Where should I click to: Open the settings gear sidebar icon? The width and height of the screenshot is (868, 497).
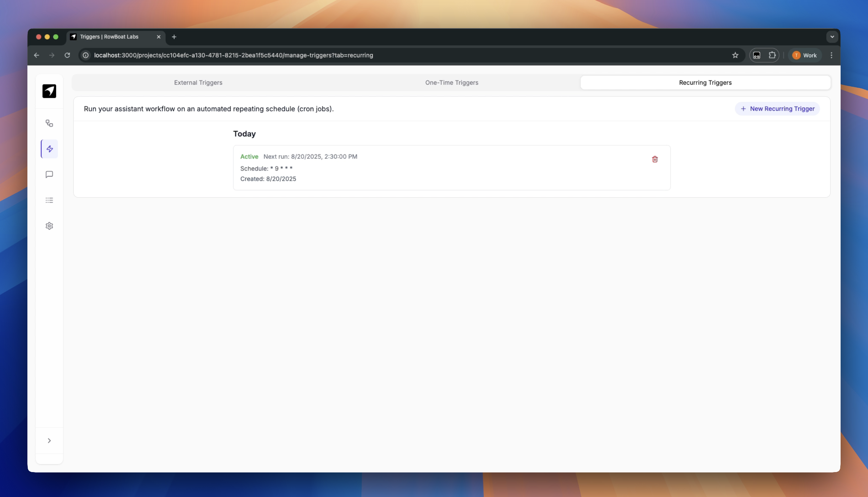point(49,226)
